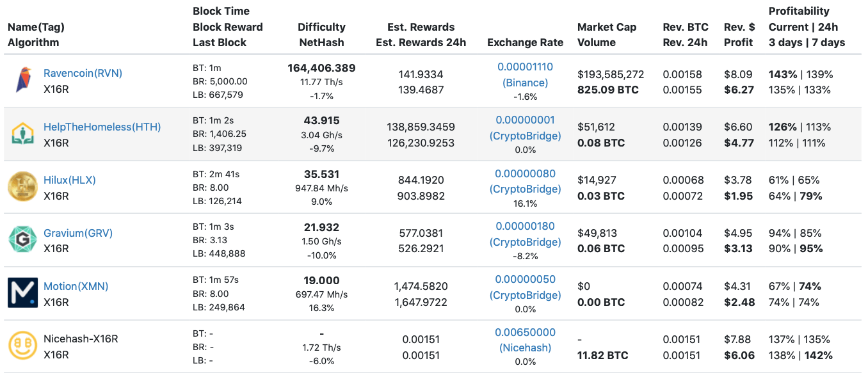
Task: Click the Exchange Rate column header
Action: (x=525, y=42)
